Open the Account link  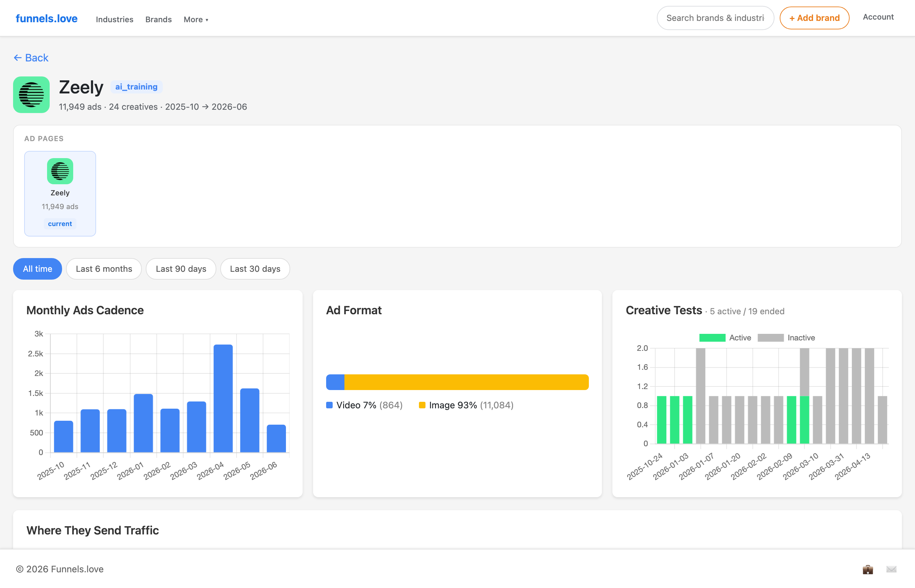click(x=878, y=17)
